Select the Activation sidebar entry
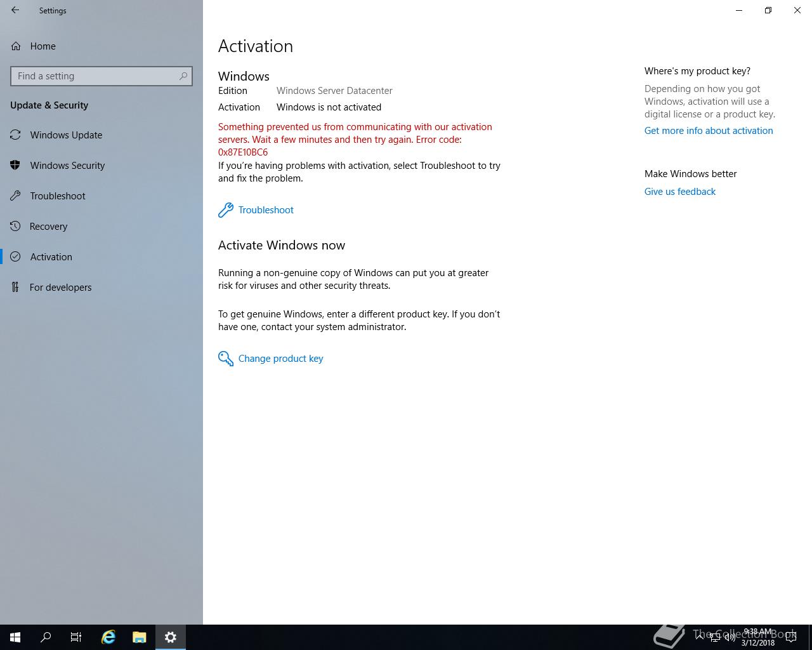 pos(101,256)
